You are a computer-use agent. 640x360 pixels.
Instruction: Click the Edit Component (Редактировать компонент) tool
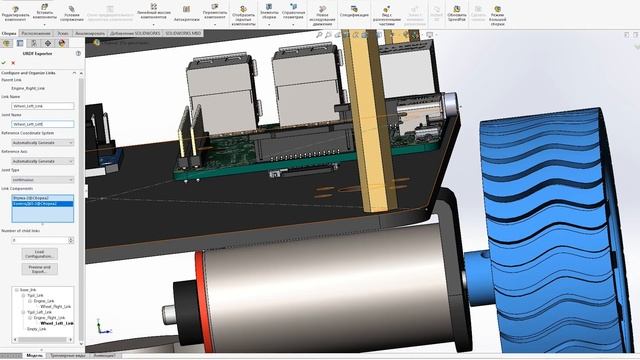click(x=16, y=13)
